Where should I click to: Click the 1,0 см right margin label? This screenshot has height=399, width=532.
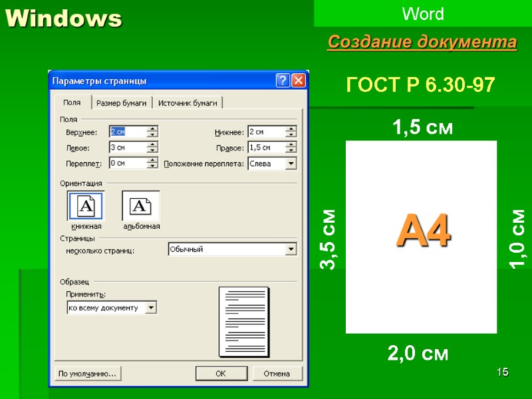click(517, 239)
